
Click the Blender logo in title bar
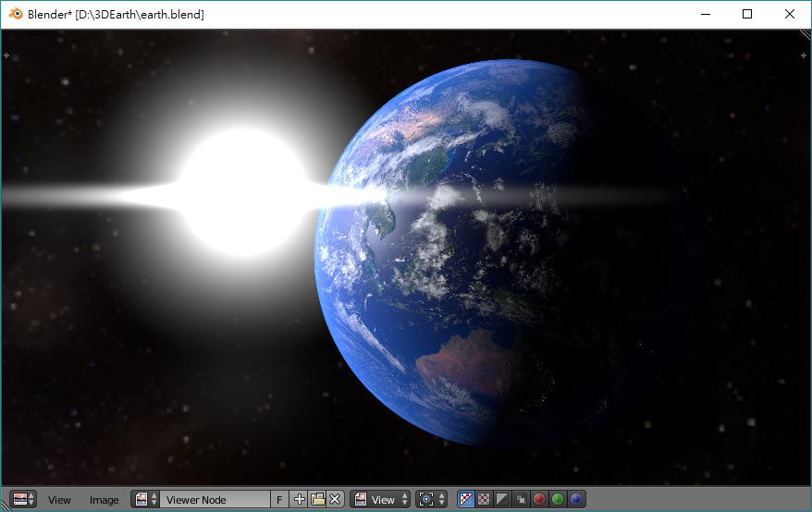(16, 14)
